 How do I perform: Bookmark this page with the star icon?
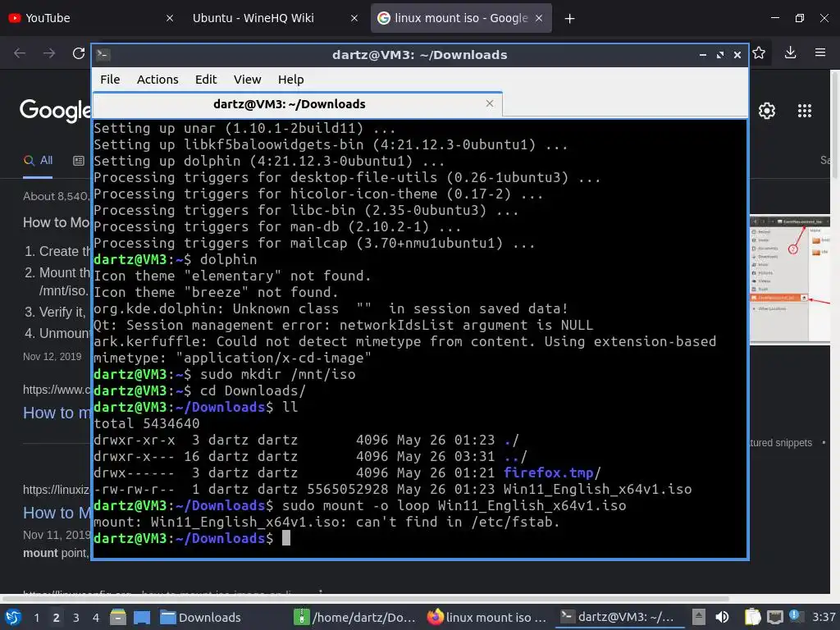pyautogui.click(x=759, y=52)
